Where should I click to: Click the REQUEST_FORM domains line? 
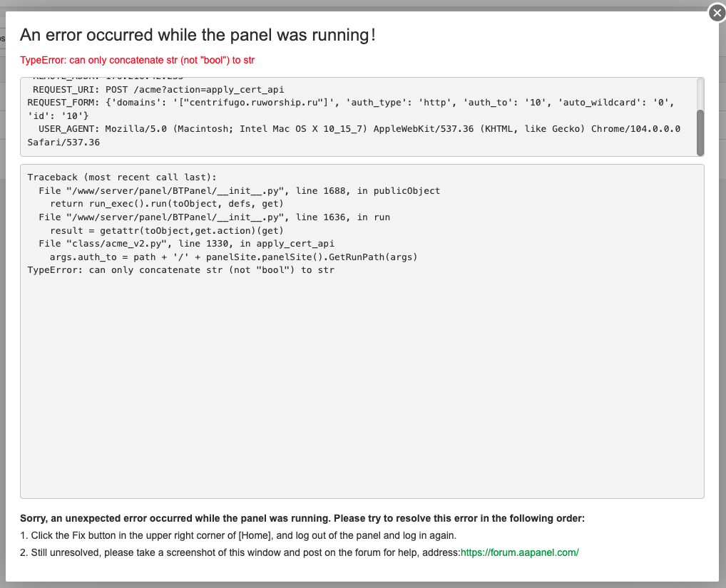(349, 103)
